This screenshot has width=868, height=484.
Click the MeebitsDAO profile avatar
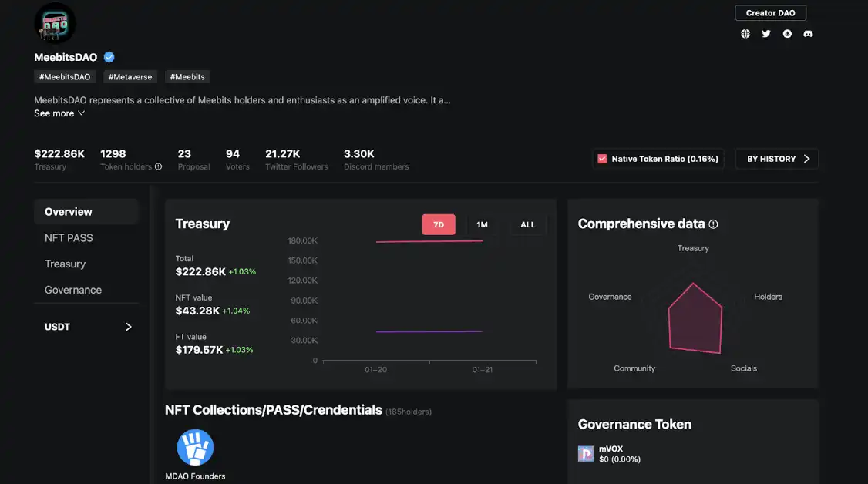(55, 23)
